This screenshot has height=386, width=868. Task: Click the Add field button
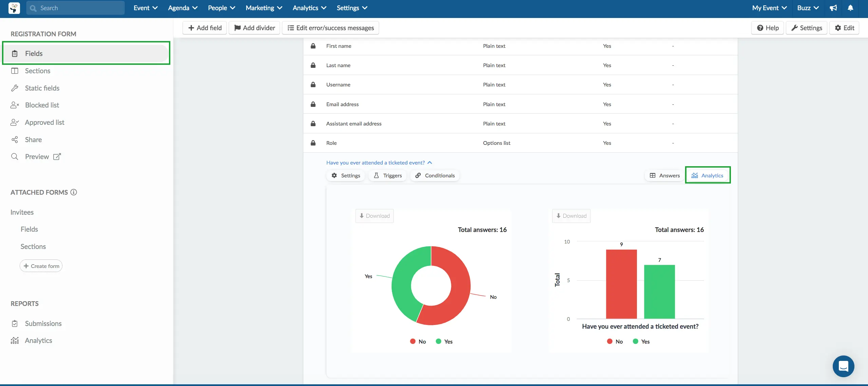(205, 28)
